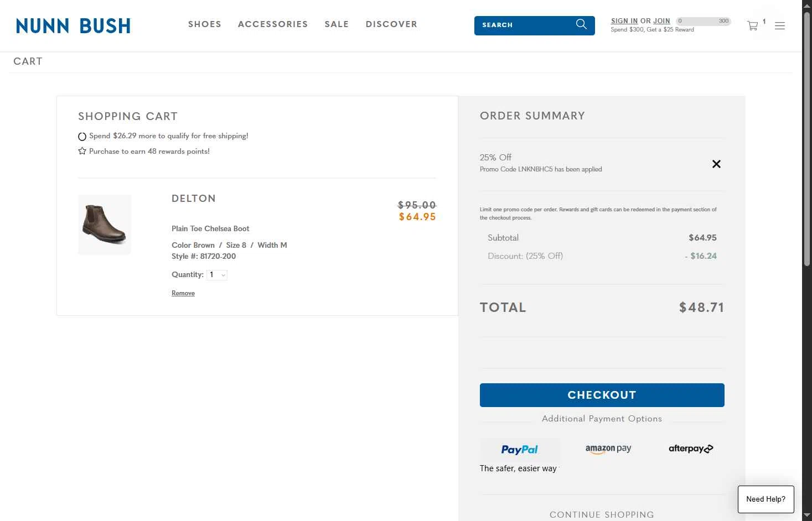812x521 pixels.
Task: Click the sale price $64.95
Action: click(x=417, y=217)
